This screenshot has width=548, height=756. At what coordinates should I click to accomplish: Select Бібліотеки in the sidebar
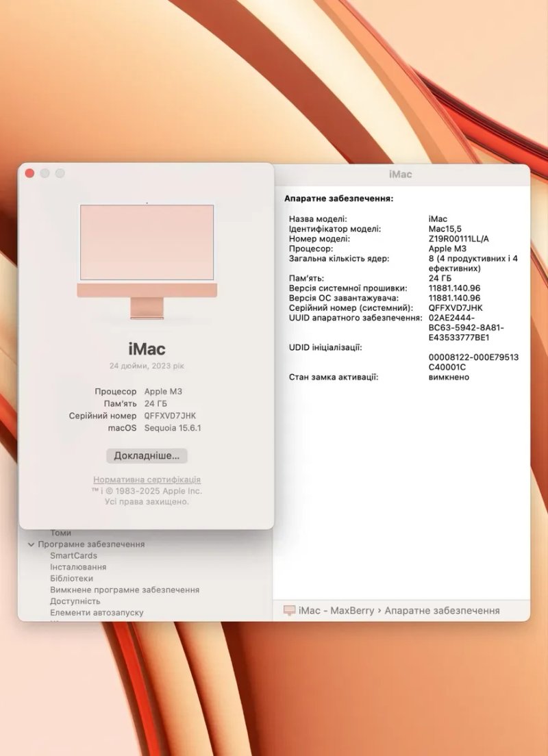click(71, 578)
